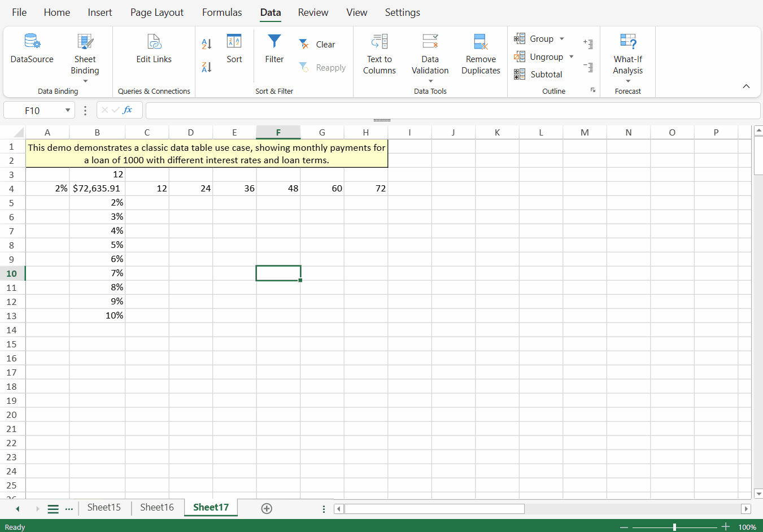Expand Data Validation dropdown arrow
The width and height of the screenshot is (763, 532).
point(431,81)
